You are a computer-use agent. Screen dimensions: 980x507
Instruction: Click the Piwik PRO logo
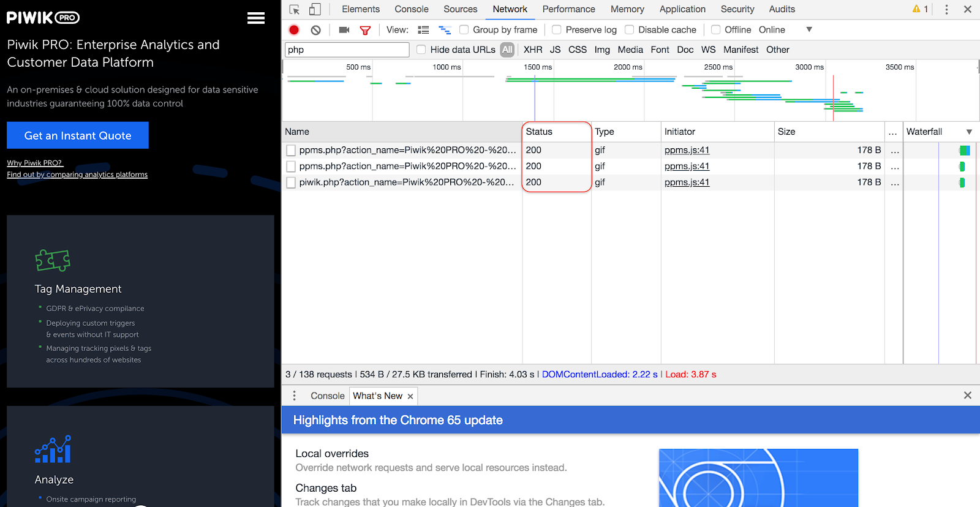[43, 18]
